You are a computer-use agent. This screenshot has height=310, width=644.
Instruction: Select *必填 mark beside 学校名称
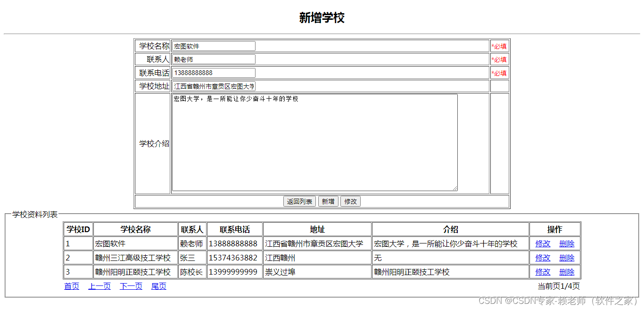point(499,46)
